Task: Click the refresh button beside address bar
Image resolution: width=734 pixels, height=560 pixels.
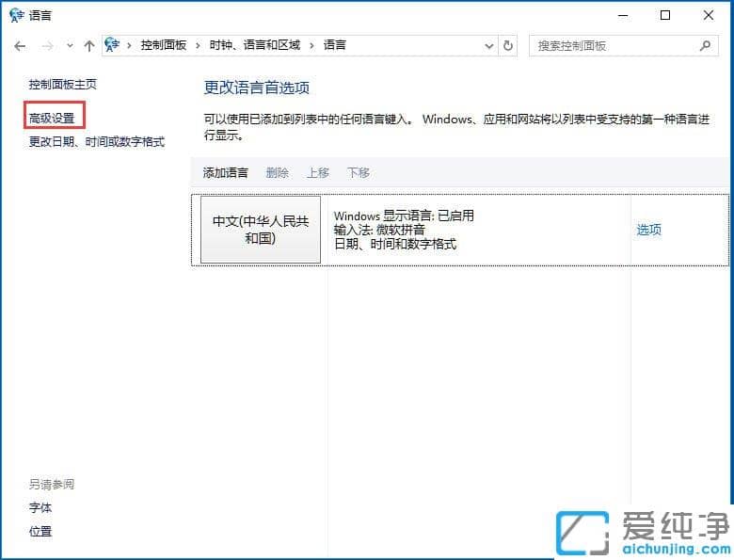Action: (x=509, y=45)
